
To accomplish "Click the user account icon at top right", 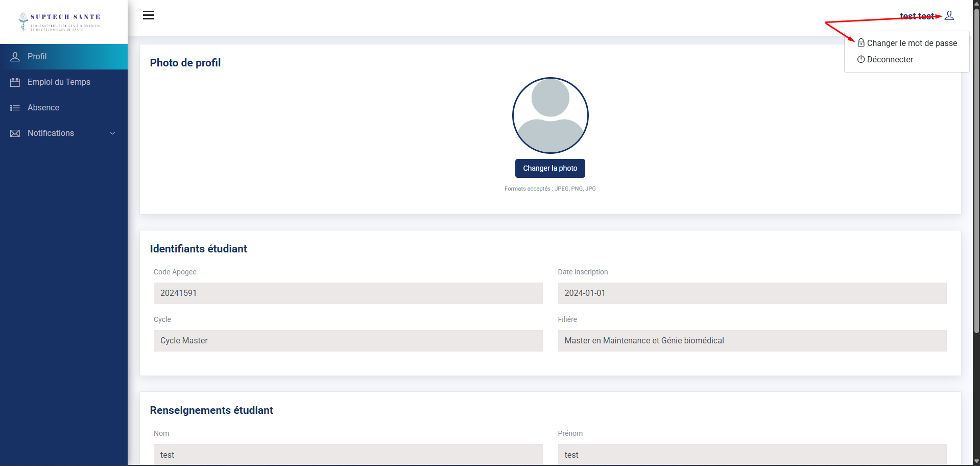I will [x=949, y=16].
